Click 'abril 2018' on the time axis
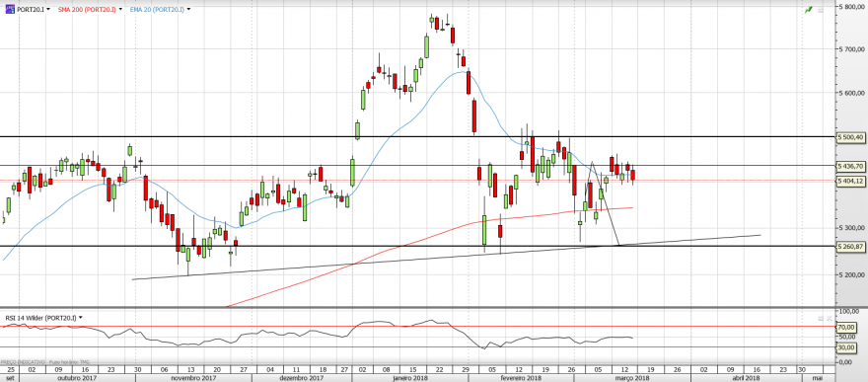This screenshot has height=382, width=868. pyautogui.click(x=747, y=378)
